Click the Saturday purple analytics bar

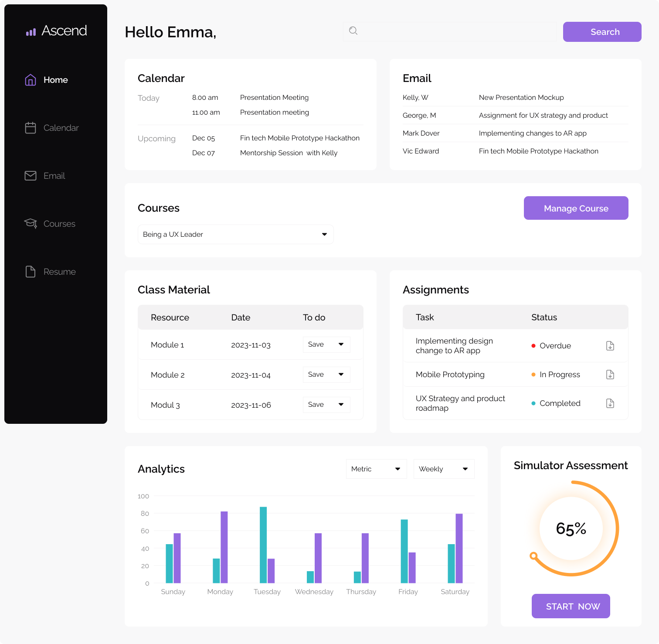point(459,549)
